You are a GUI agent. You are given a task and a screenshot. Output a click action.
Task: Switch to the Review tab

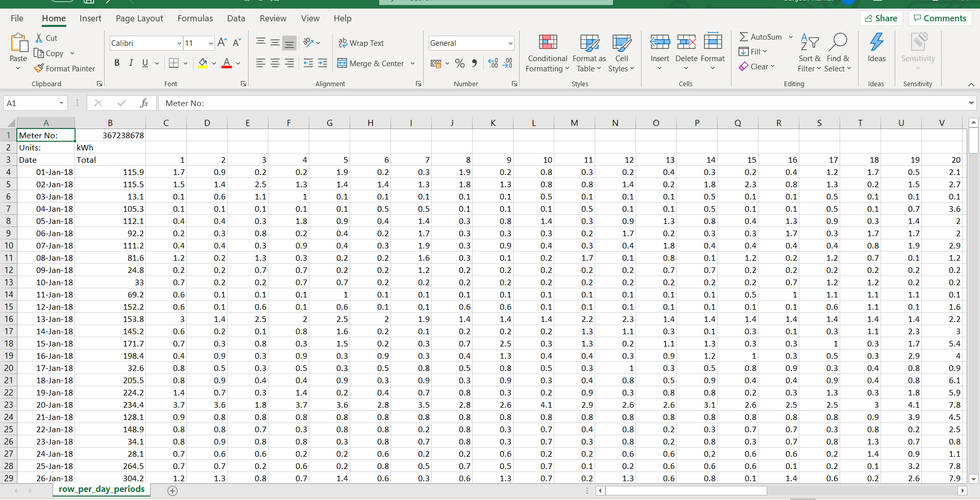click(x=273, y=19)
